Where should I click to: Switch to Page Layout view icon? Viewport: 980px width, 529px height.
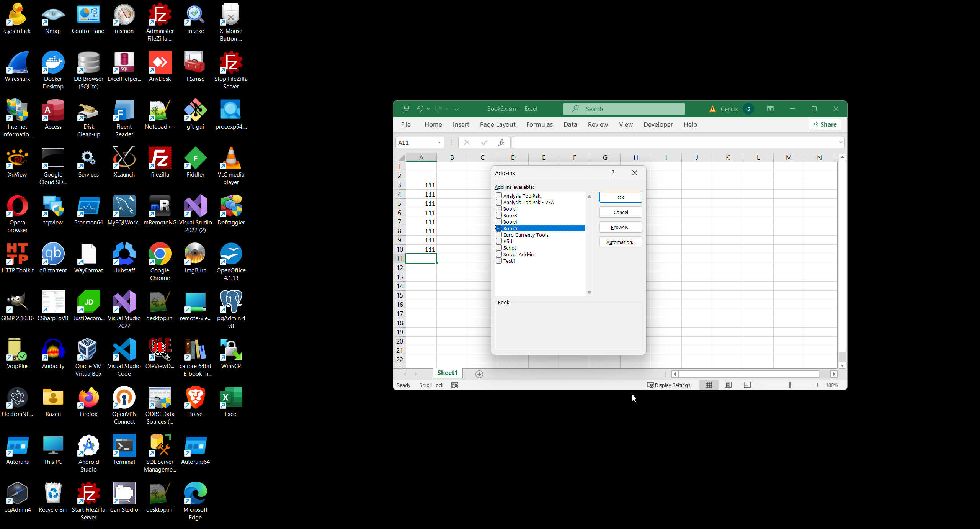tap(728, 385)
